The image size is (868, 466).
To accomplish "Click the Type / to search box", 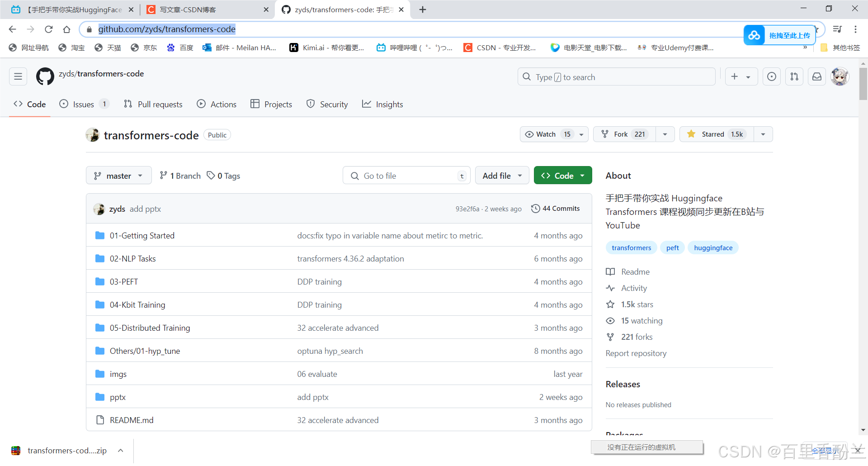I will [616, 77].
